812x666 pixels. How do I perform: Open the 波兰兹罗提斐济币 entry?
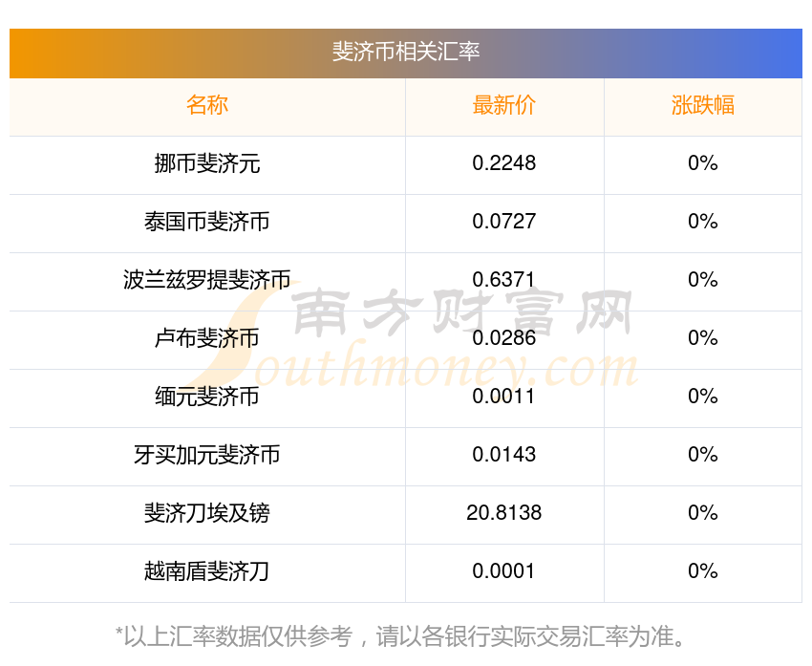207,280
